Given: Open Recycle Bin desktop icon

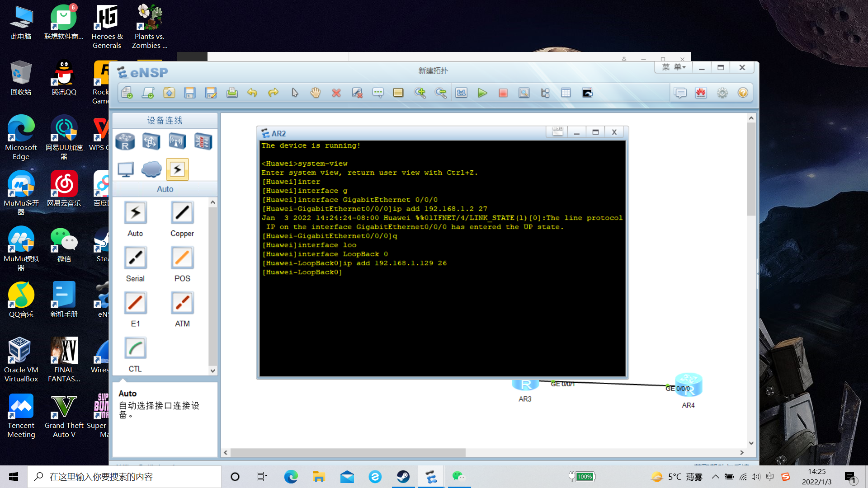Looking at the screenshot, I should click(21, 78).
